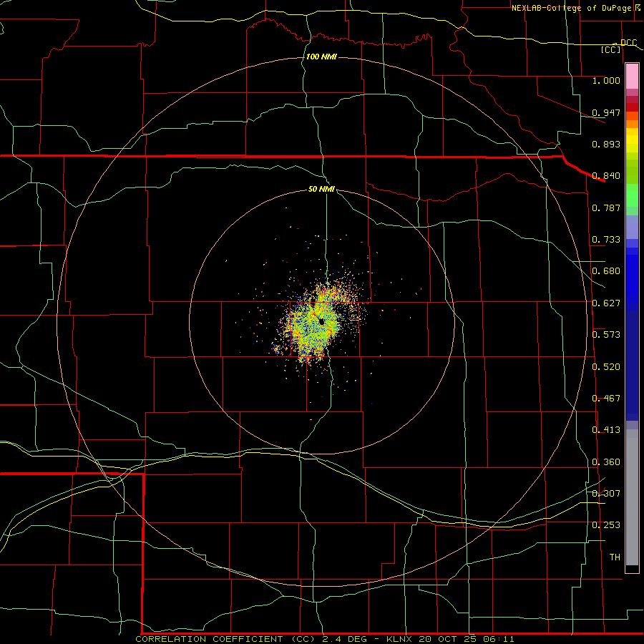Click the bright green band of the color bar

point(632,195)
